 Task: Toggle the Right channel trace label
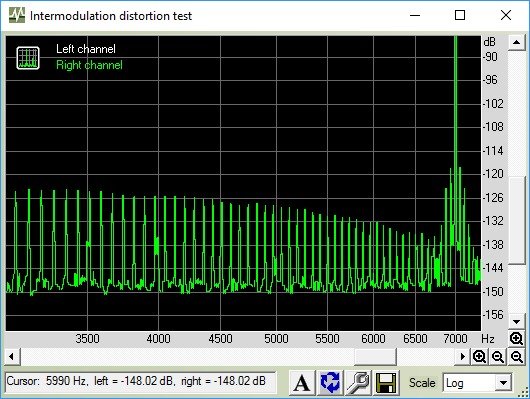pyautogui.click(x=89, y=65)
